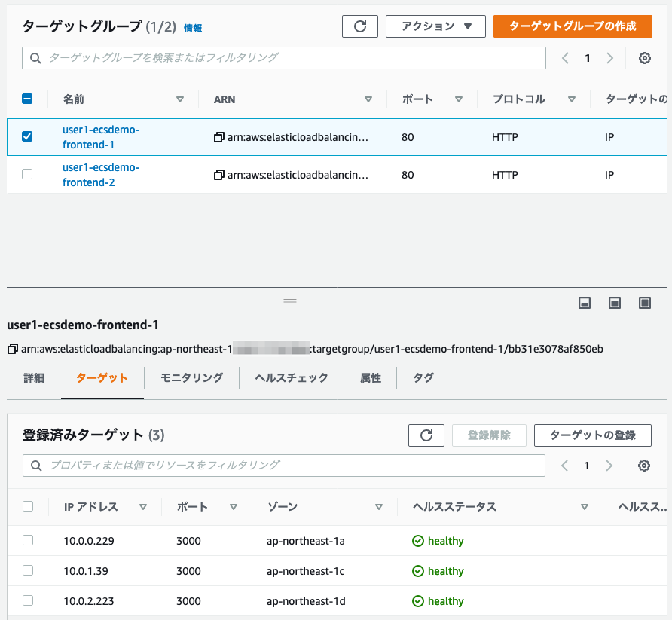Sort by ARN column arrow
Screen dimensions: 672x620
point(368,99)
